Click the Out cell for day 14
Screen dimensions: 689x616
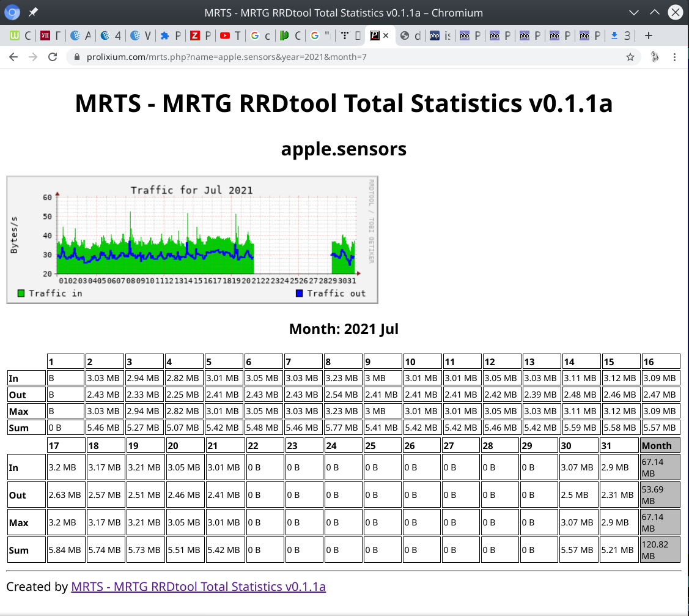(581, 395)
